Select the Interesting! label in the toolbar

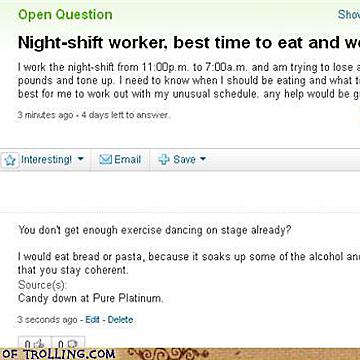(x=46, y=160)
